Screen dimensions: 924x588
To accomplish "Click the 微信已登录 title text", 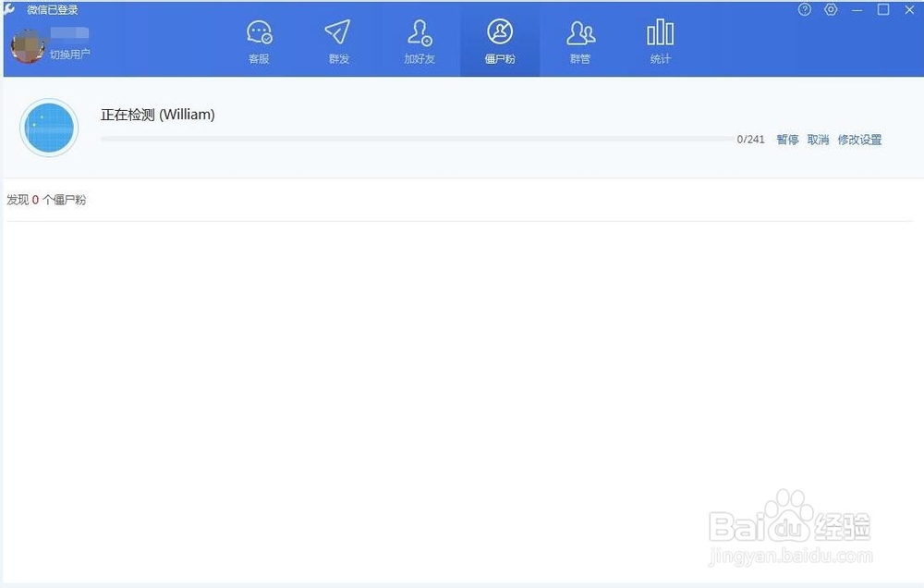I will tap(53, 9).
